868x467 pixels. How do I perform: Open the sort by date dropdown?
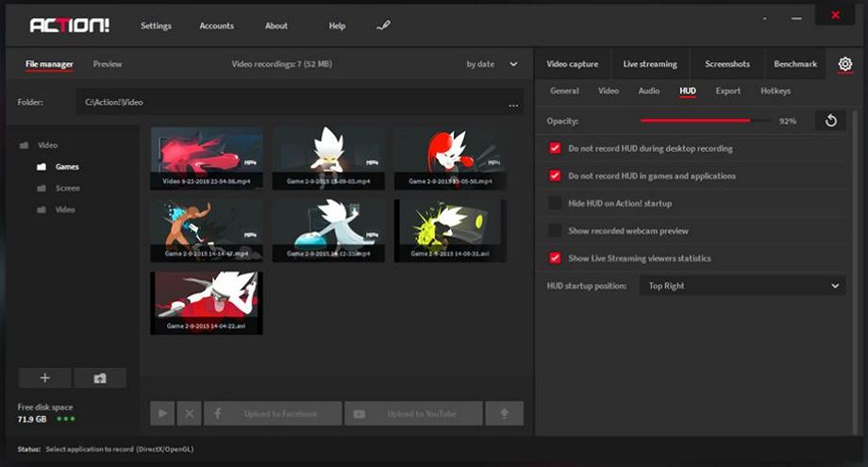coord(492,64)
